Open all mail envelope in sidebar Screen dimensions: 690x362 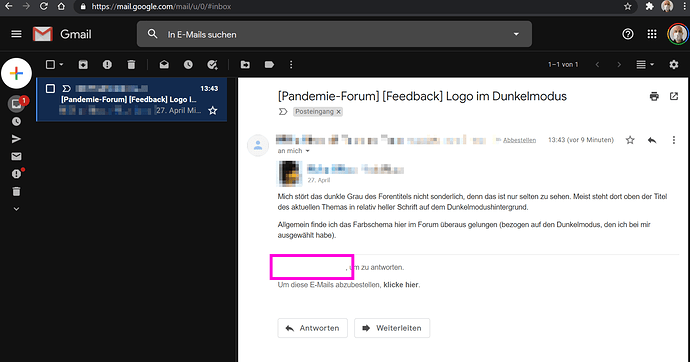pos(16,156)
